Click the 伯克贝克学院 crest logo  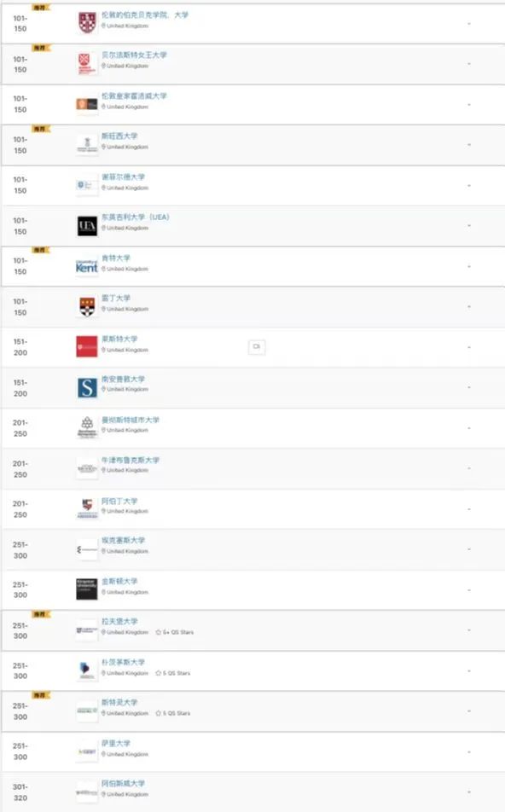87,23
